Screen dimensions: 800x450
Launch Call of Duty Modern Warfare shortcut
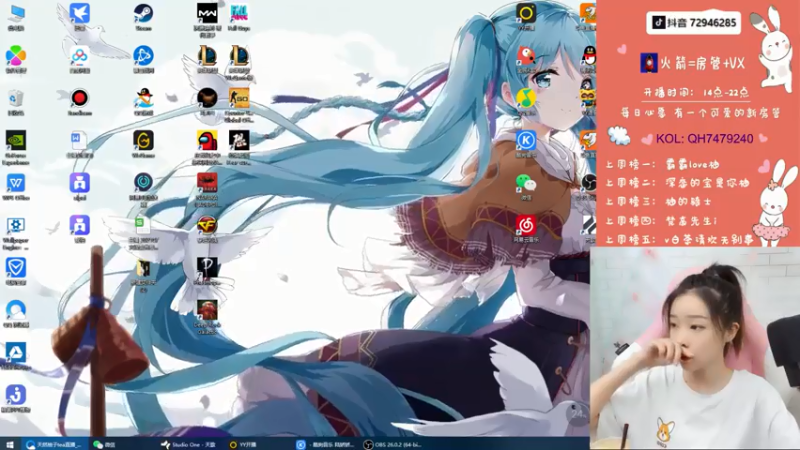click(207, 19)
